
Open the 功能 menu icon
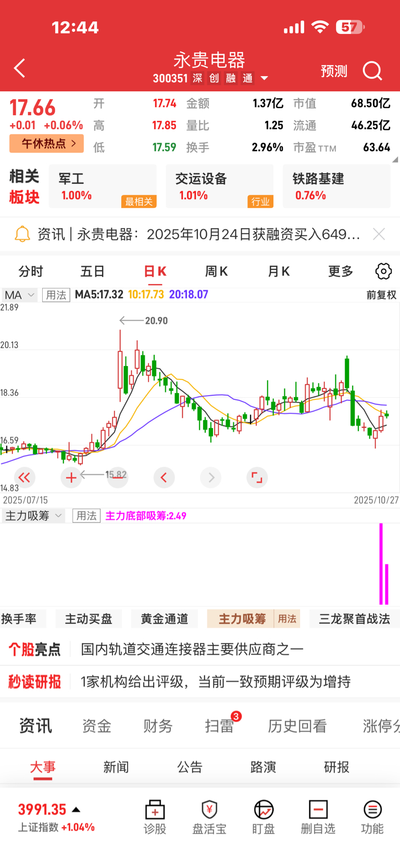pos(372,817)
